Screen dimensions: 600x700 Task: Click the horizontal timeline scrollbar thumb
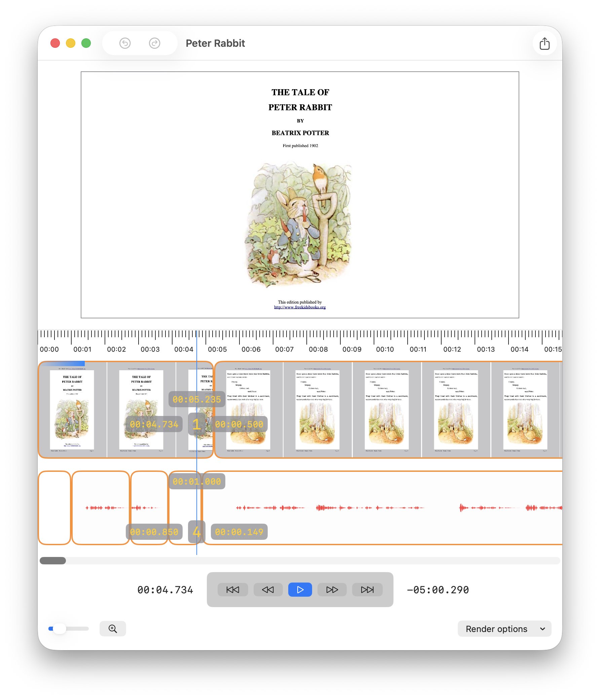pos(53,561)
